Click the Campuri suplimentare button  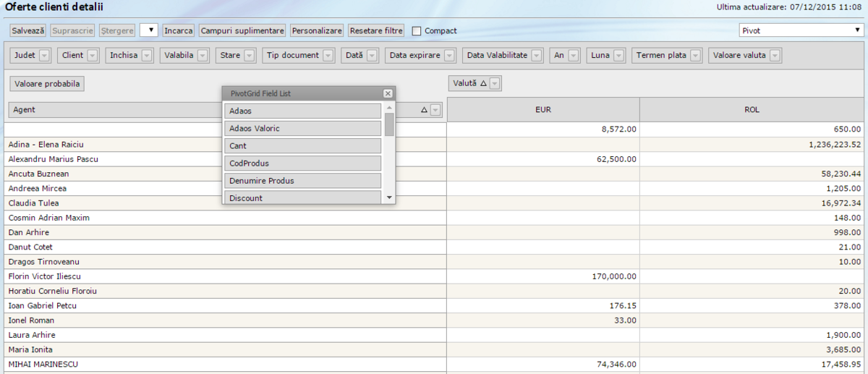242,30
